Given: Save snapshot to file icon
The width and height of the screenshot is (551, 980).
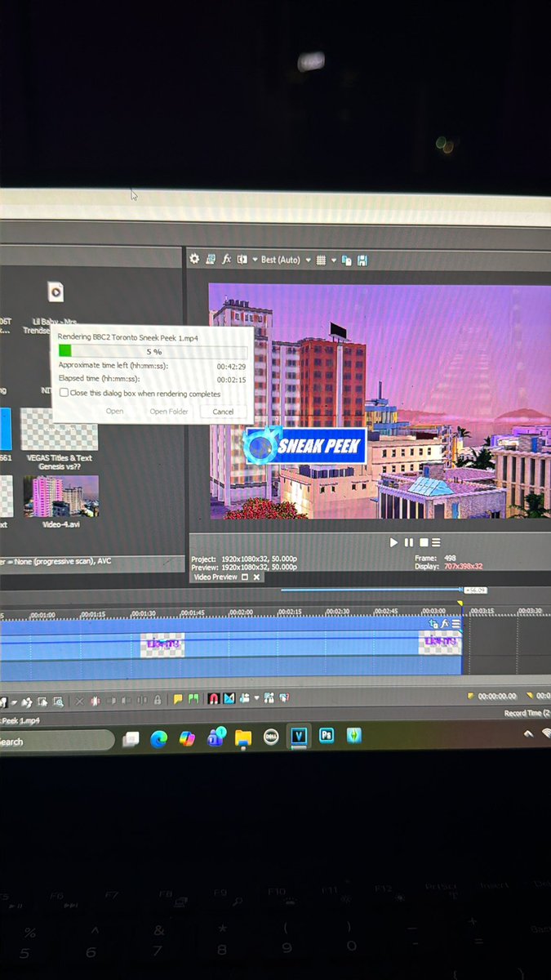Looking at the screenshot, I should pos(362,261).
